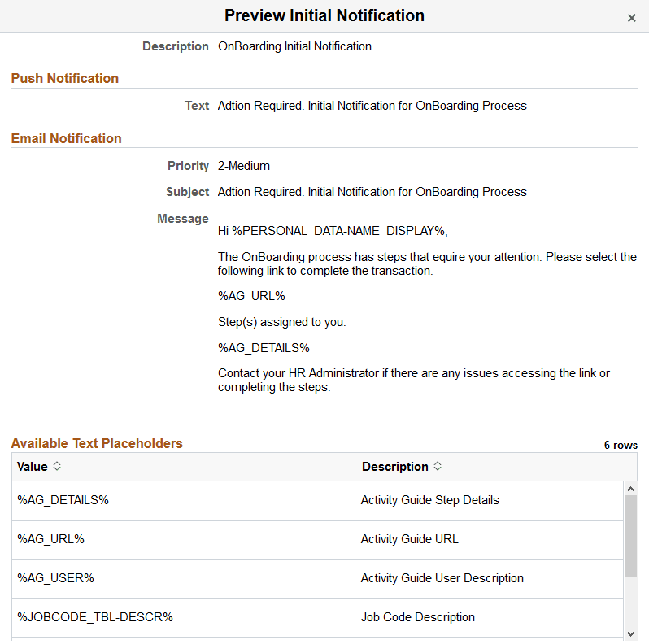
Task: Select the %AG_USER% value cell
Action: point(55,578)
